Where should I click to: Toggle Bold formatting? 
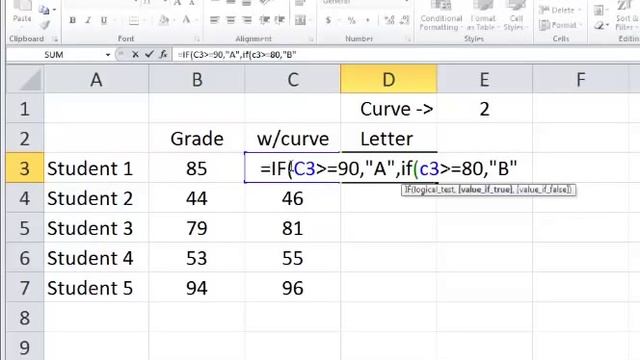[72, 20]
